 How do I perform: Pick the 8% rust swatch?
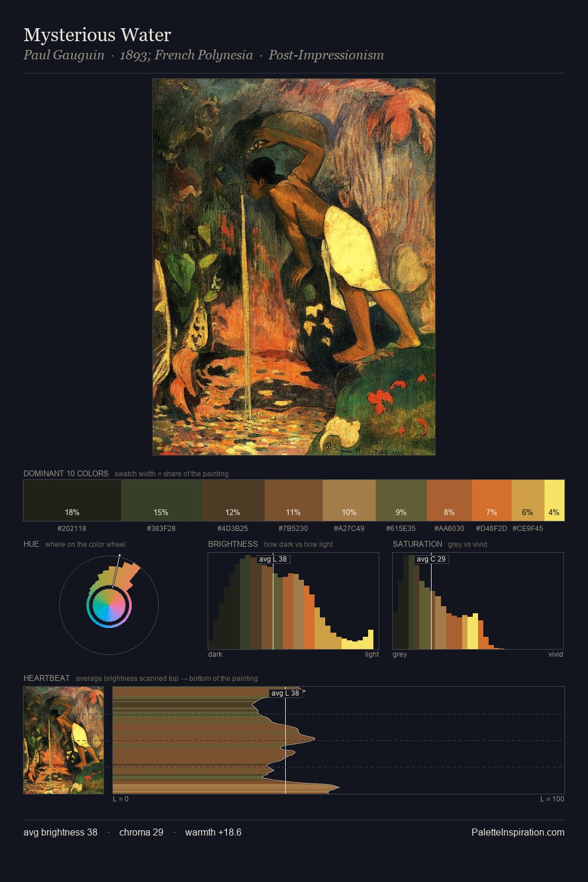point(449,500)
